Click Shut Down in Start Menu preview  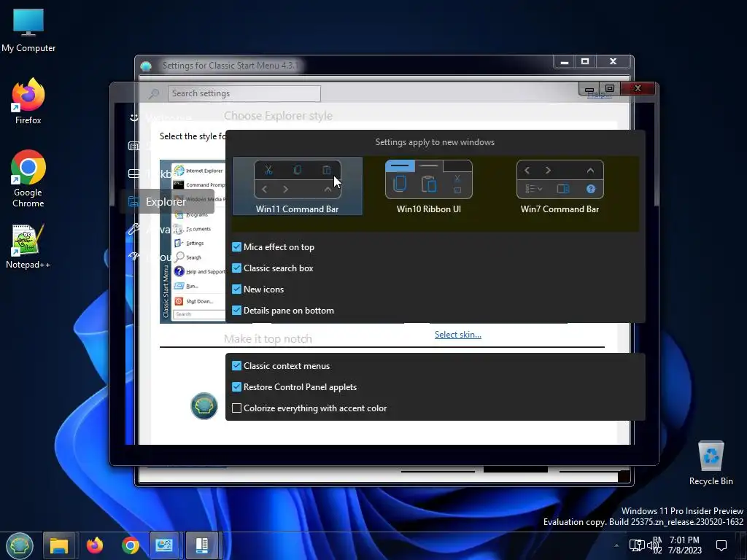(194, 301)
